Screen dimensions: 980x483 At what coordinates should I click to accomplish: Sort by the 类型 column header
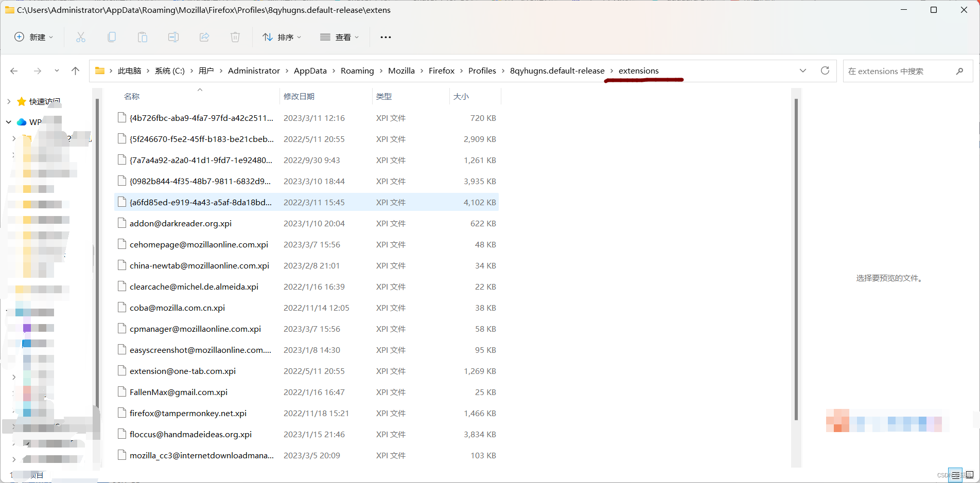[x=384, y=96]
